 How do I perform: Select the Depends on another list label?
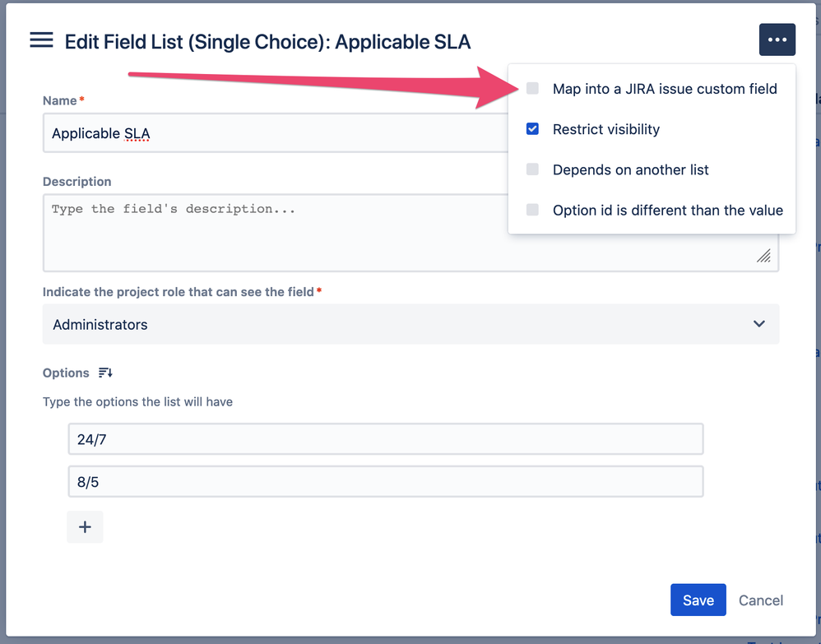coord(631,169)
